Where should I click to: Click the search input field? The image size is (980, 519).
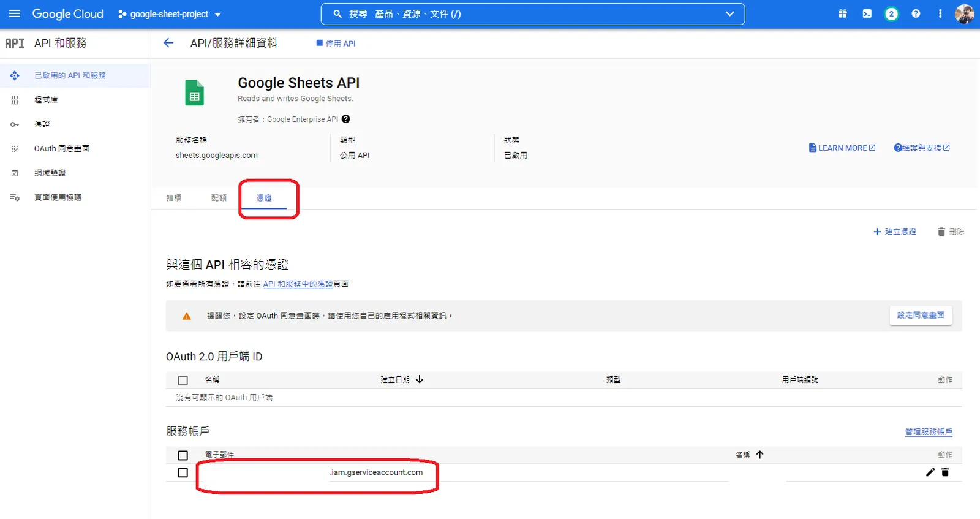(527, 14)
